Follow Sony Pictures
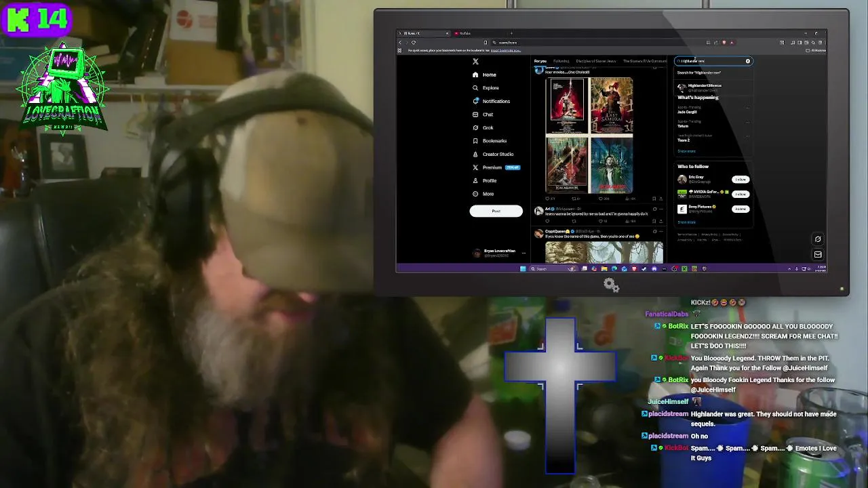The width and height of the screenshot is (868, 488). [x=741, y=209]
